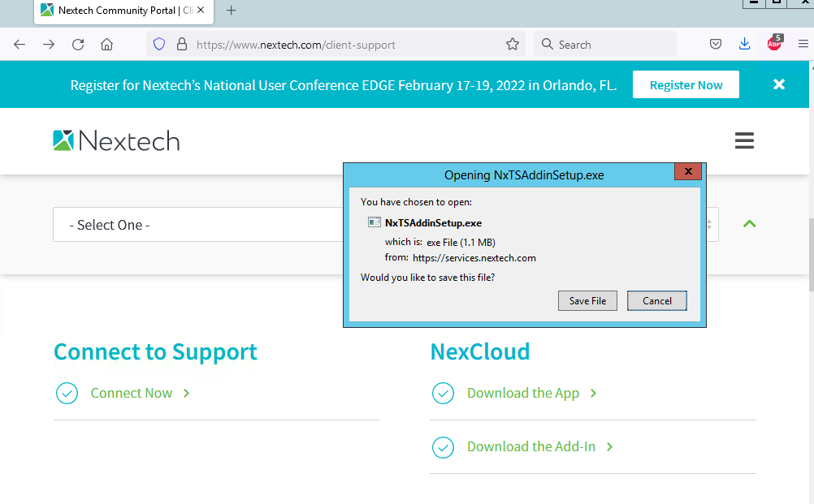Open a new browser tab
Viewport: 814px width, 504px height.
[232, 11]
